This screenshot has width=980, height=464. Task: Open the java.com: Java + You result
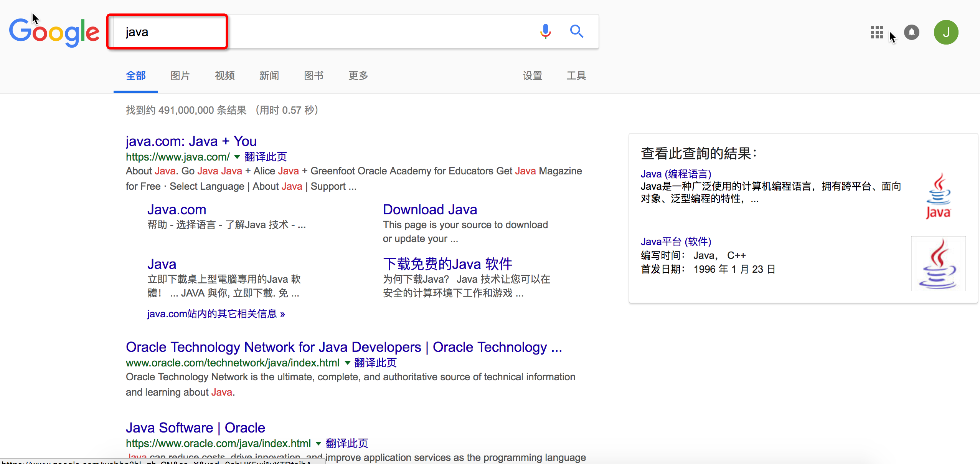(191, 141)
